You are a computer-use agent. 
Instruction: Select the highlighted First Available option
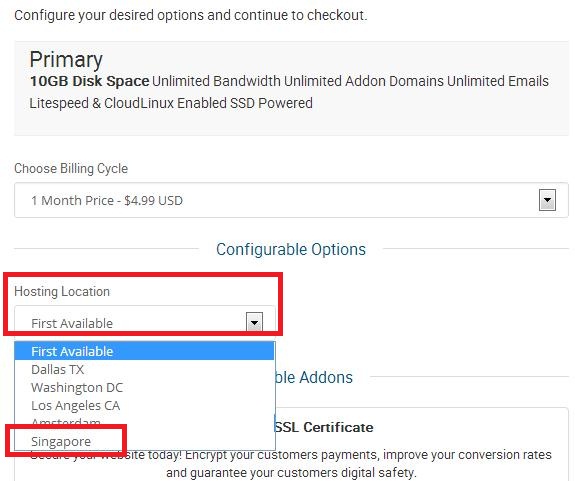[x=144, y=351]
